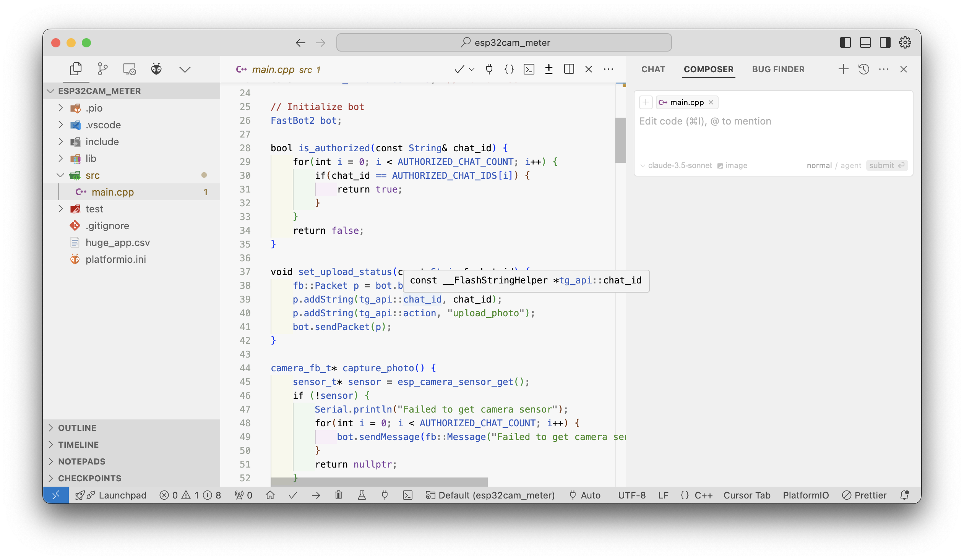
Task: Click the PlatformIO clean trash icon
Action: click(339, 495)
